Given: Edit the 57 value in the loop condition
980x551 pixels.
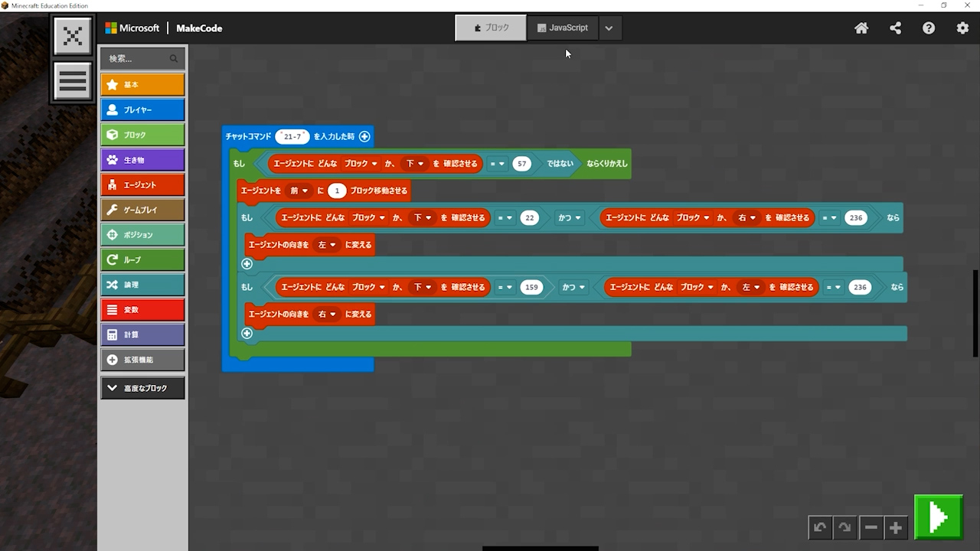Looking at the screenshot, I should 521,164.
